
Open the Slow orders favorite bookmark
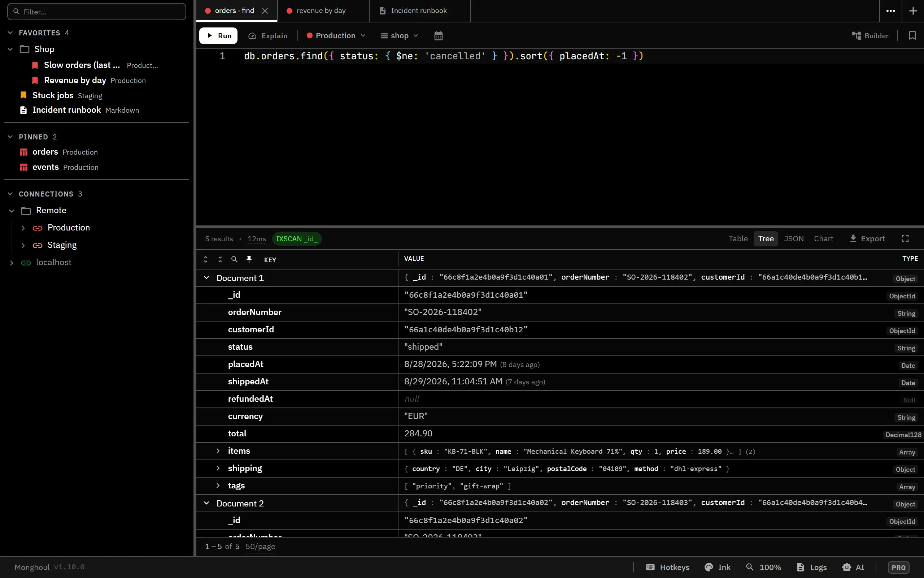point(95,65)
